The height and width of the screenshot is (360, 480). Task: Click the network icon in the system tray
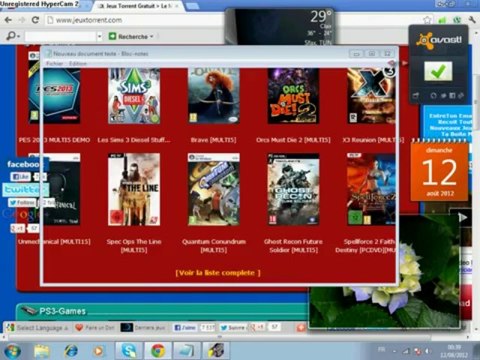406,351
